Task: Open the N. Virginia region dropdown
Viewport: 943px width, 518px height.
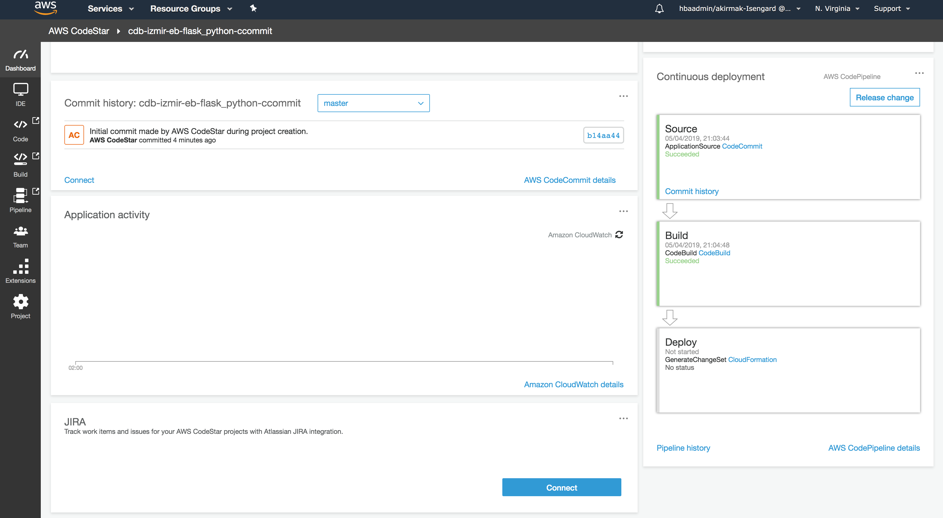Action: (837, 8)
